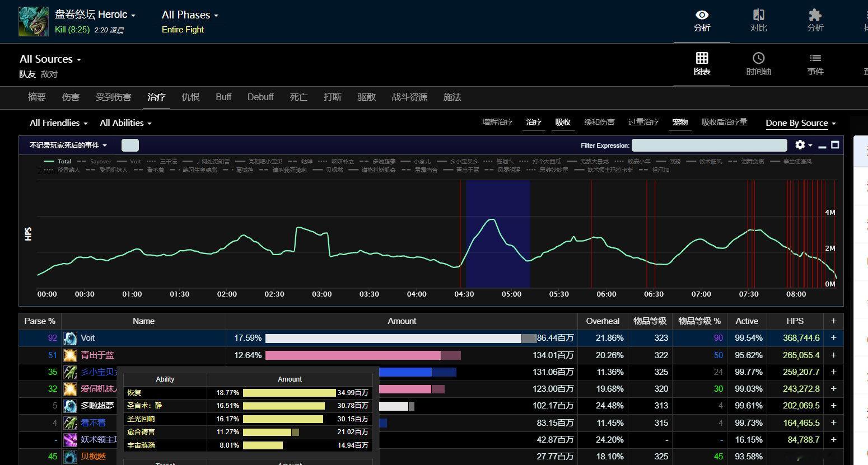Open the All Sources dropdown
This screenshot has width=868, height=465.
50,59
